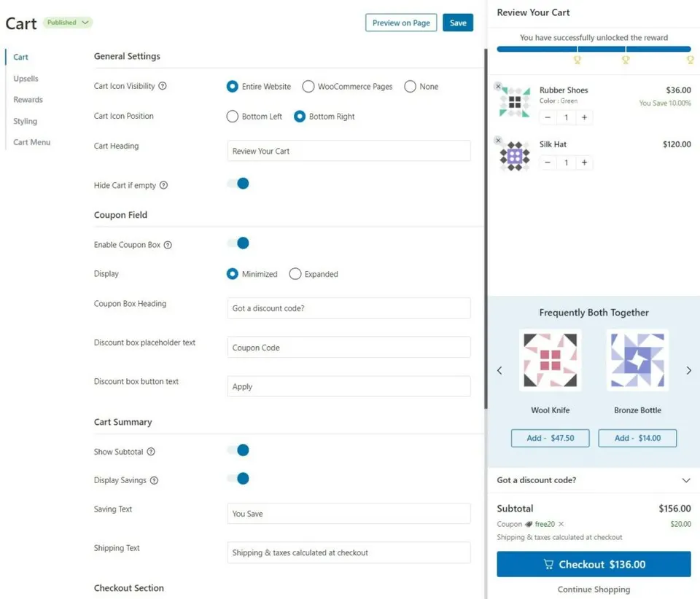Click help icon beside Display Savings
This screenshot has width=700, height=599.
point(154,480)
